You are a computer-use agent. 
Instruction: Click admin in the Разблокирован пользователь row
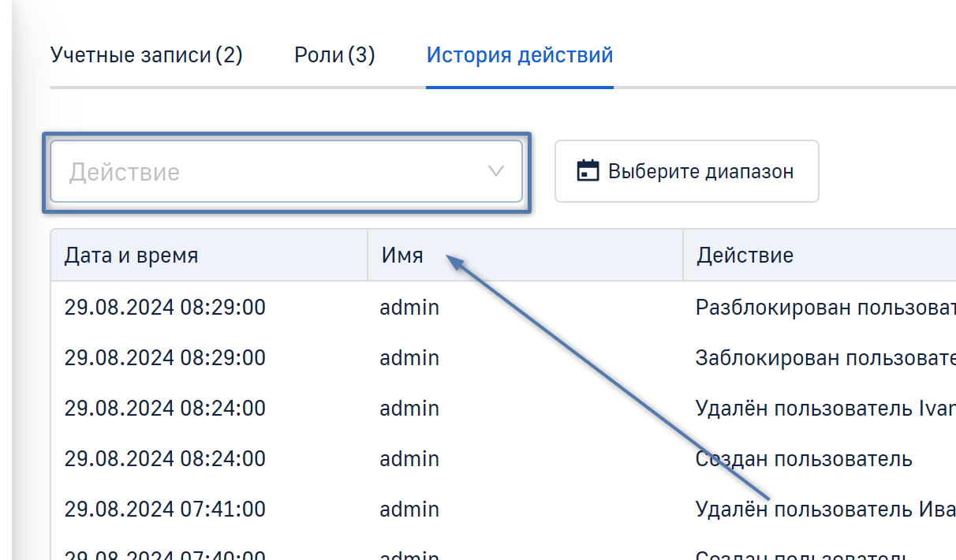click(409, 308)
